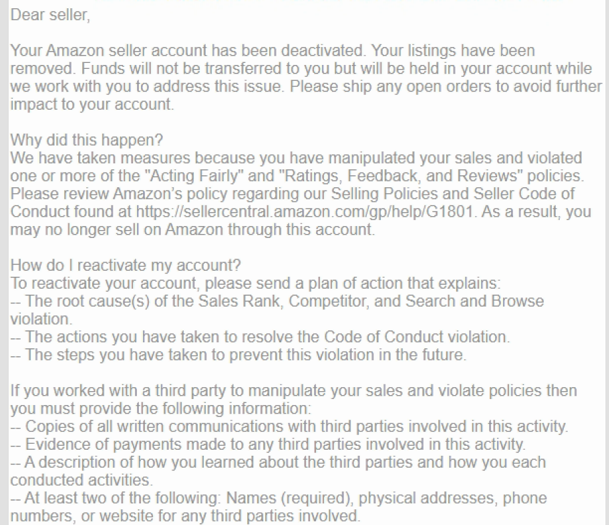The width and height of the screenshot is (609, 525).
Task: Click the bullet 'Copies of all written communications'
Action: coord(289,427)
